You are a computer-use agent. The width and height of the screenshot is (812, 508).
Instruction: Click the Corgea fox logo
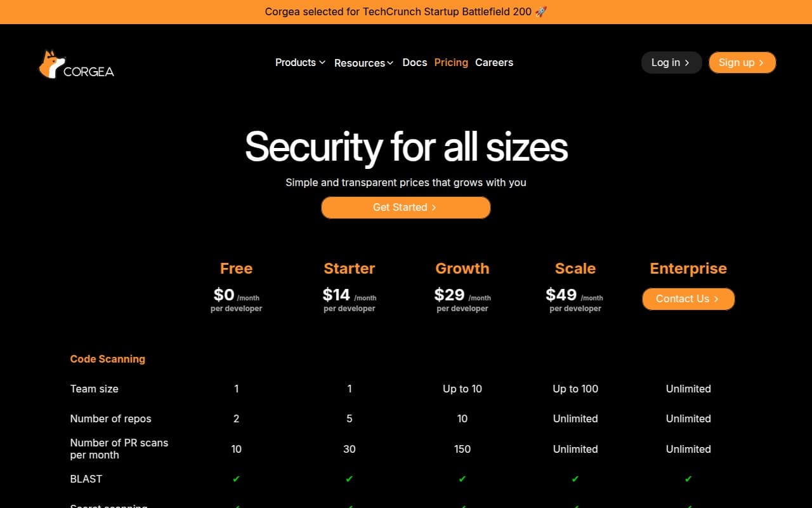point(51,63)
